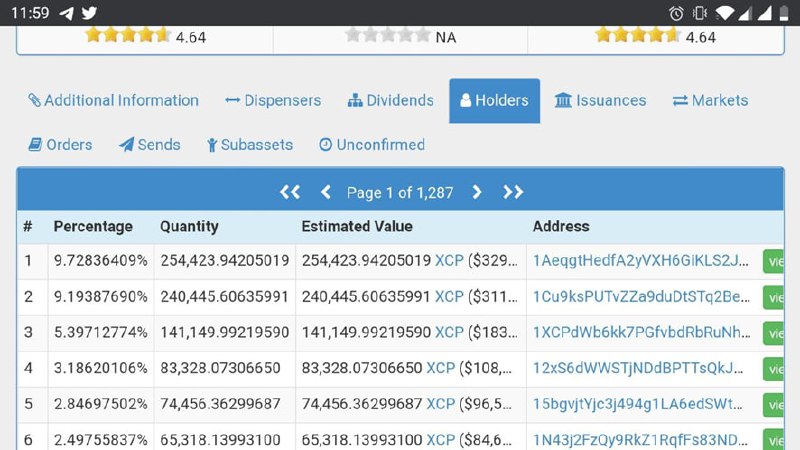Switch to the Markets tab
This screenshot has width=800, height=450.
710,101
